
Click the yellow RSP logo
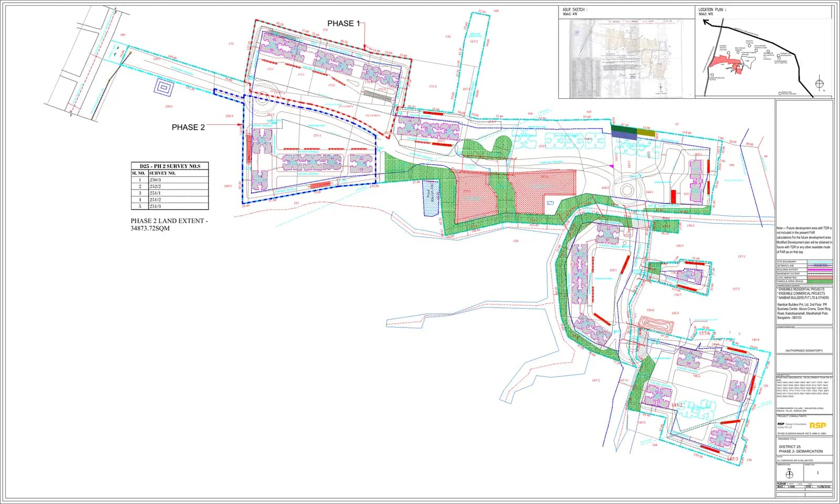(817, 425)
